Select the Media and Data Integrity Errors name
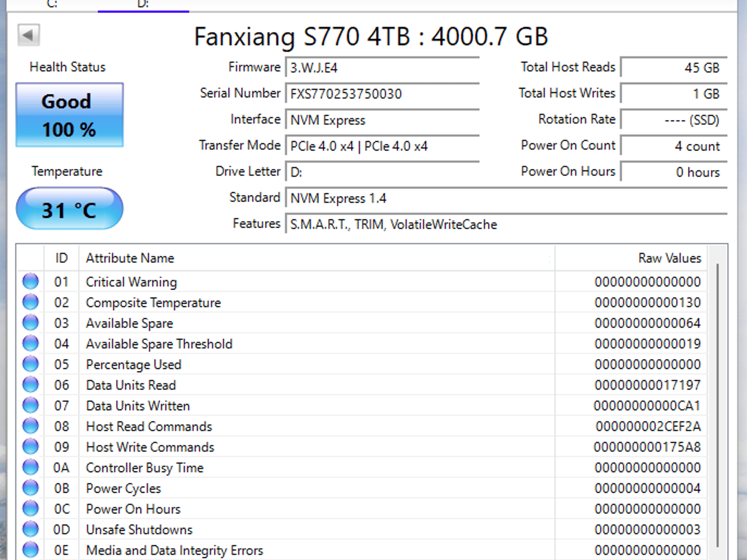 [174, 551]
